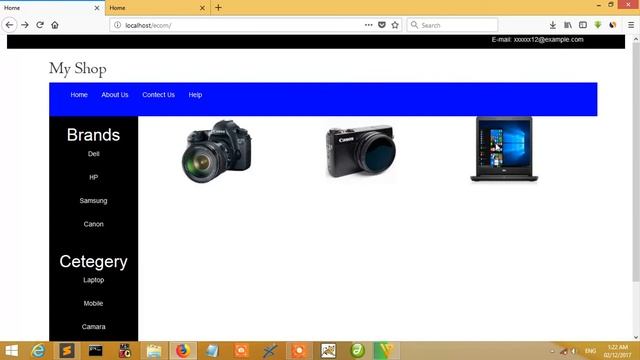Choose the Camara category link
Image resolution: width=640 pixels, height=360 pixels.
(93, 327)
